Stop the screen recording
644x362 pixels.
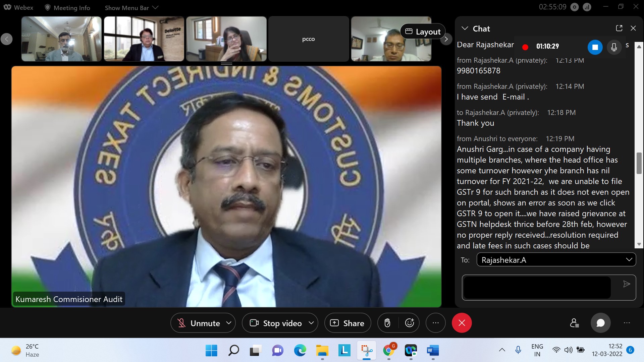[x=595, y=47]
